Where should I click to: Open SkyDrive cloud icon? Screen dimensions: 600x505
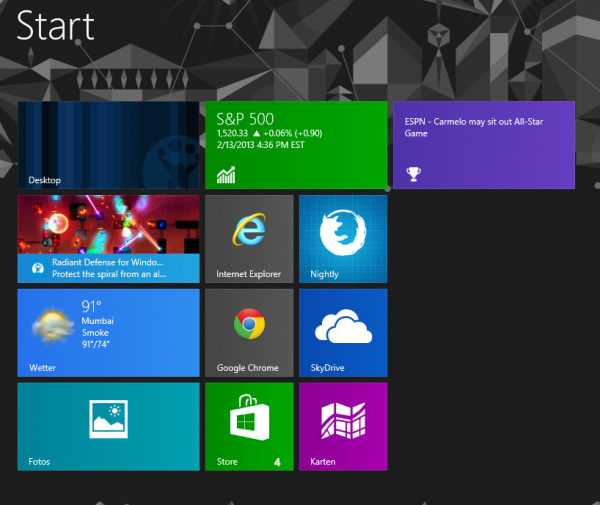(x=343, y=326)
